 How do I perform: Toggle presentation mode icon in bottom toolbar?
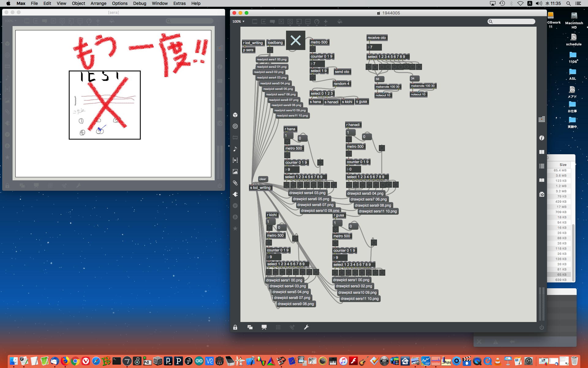pyautogui.click(x=264, y=327)
